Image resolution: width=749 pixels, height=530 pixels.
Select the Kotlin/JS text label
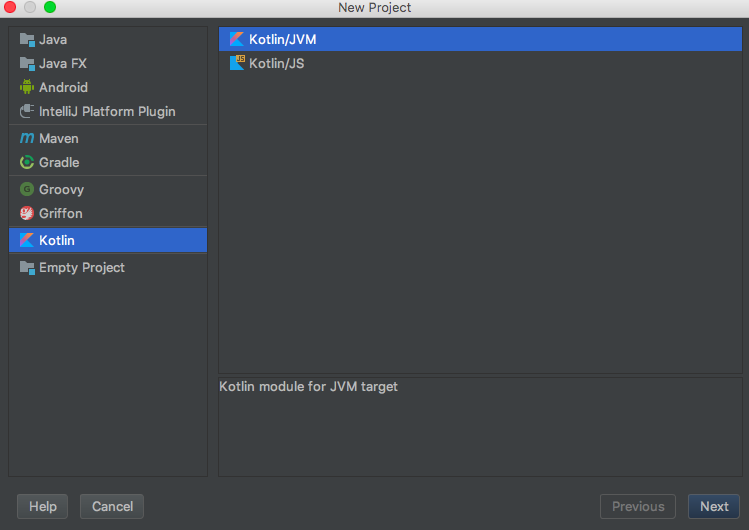coord(277,63)
